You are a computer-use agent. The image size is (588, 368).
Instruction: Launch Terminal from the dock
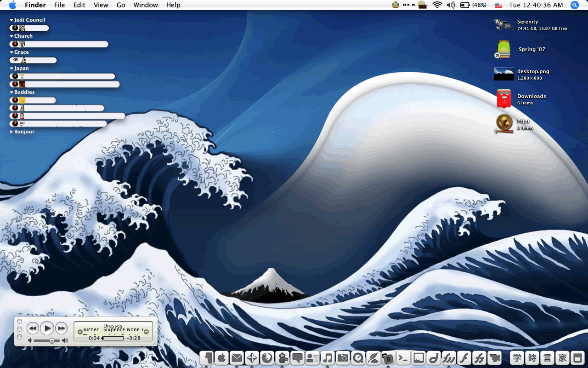403,357
